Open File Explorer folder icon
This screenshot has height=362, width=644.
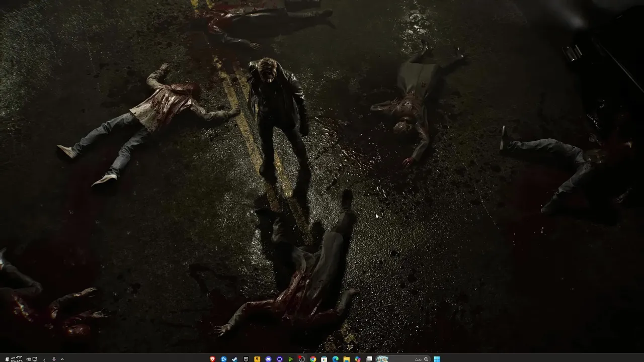point(346,359)
